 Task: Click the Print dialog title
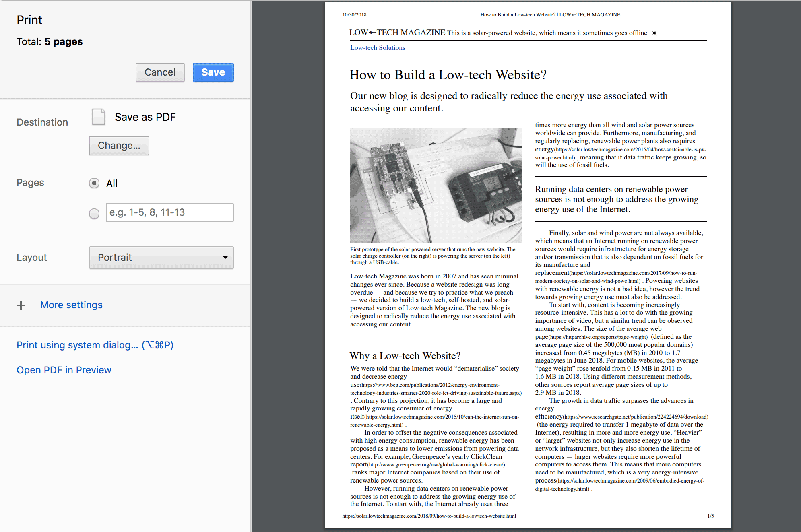[29, 20]
